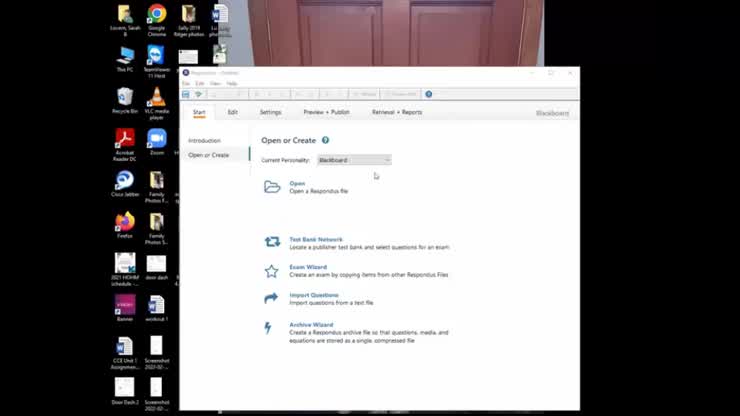
Task: Switch to the Edit tab
Action: point(233,112)
